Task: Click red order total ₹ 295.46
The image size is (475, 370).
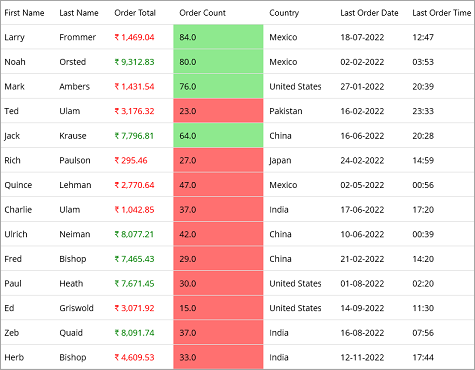Action: click(131, 160)
